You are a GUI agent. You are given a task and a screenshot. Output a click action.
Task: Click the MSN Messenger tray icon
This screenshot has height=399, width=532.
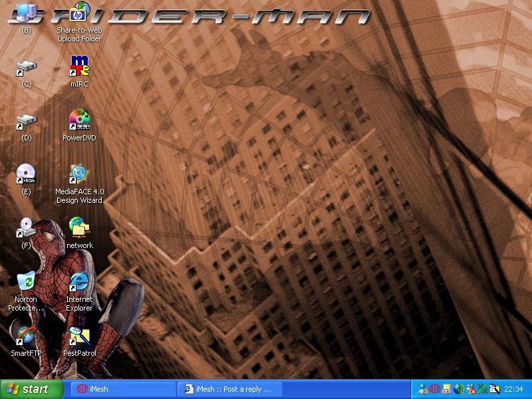[422, 389]
